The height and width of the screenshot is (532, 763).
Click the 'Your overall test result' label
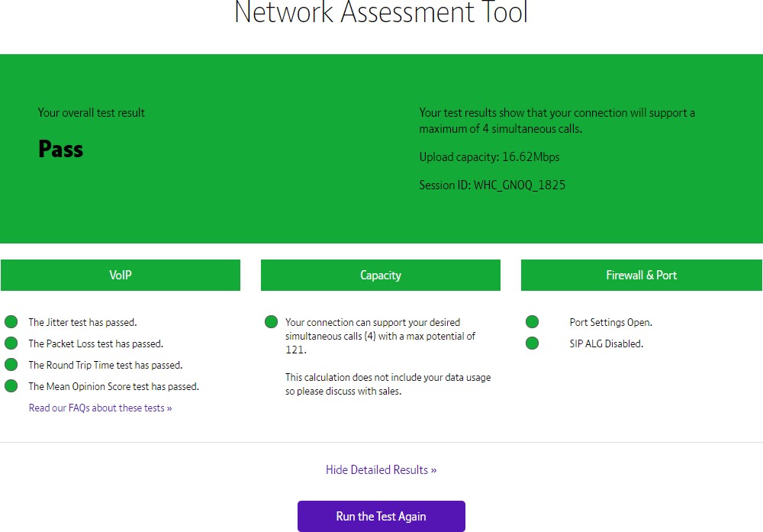[92, 113]
